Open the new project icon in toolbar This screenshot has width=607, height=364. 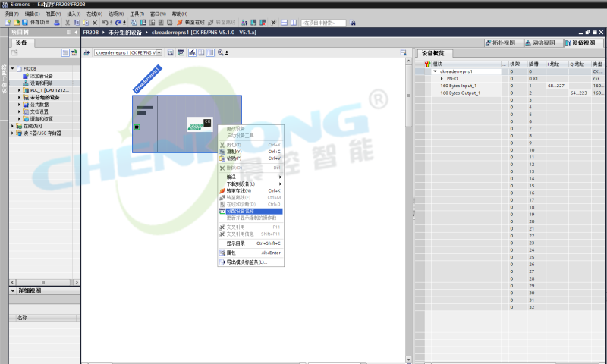(7, 23)
